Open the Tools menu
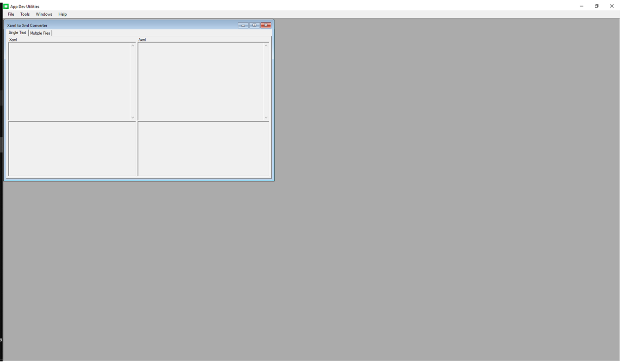Image resolution: width=623 pixels, height=364 pixels. click(x=25, y=14)
